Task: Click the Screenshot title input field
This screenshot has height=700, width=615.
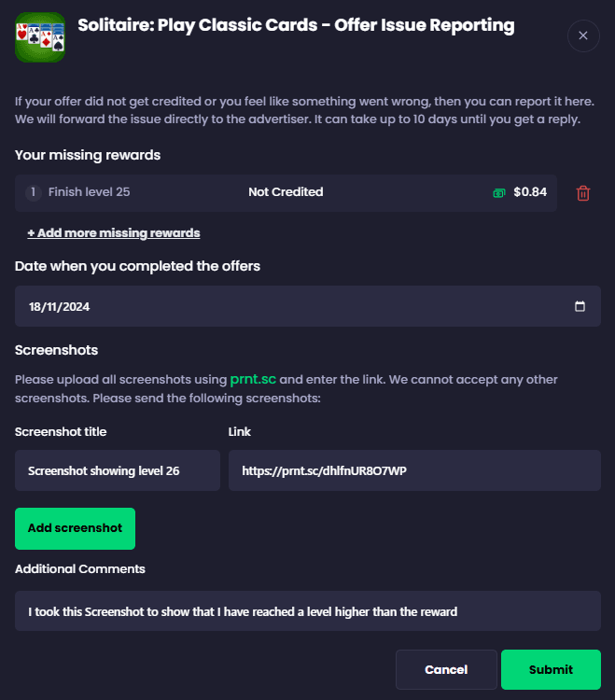Action: [x=118, y=470]
